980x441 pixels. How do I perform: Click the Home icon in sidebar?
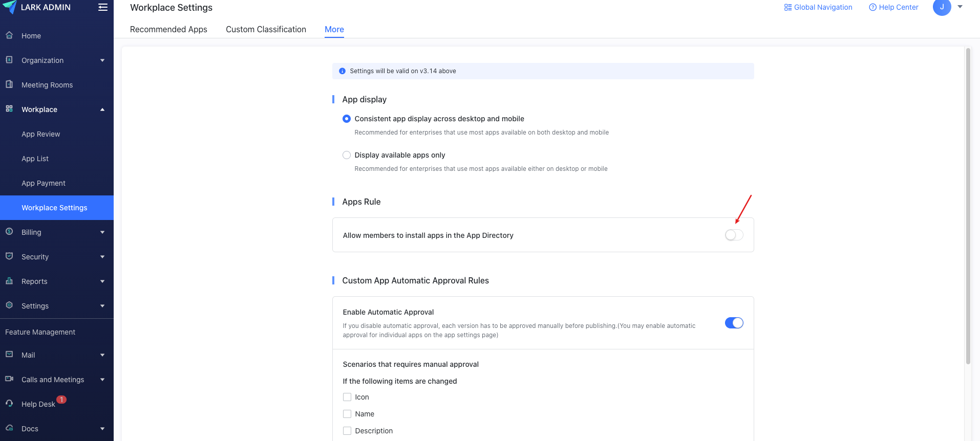click(9, 35)
